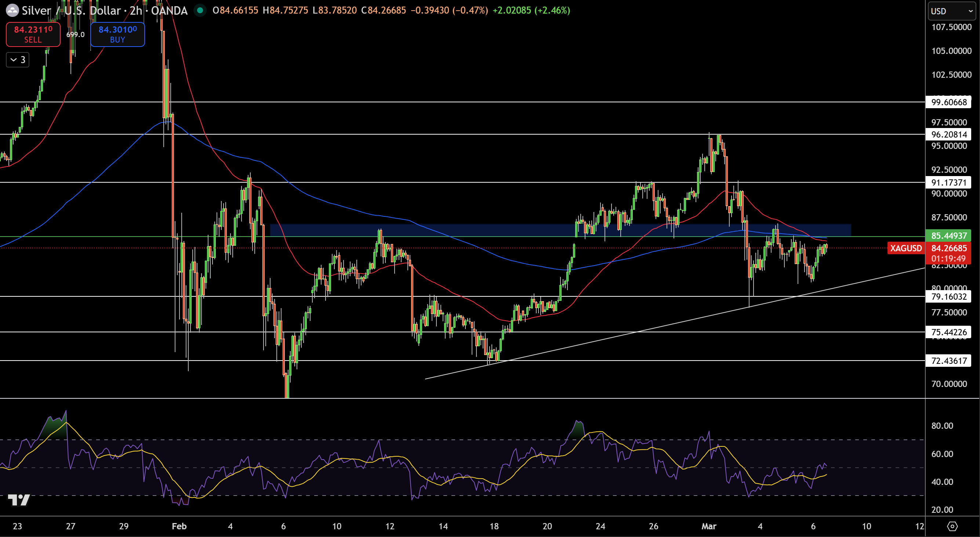Click the blue BUY 84.3010 button

coord(117,34)
